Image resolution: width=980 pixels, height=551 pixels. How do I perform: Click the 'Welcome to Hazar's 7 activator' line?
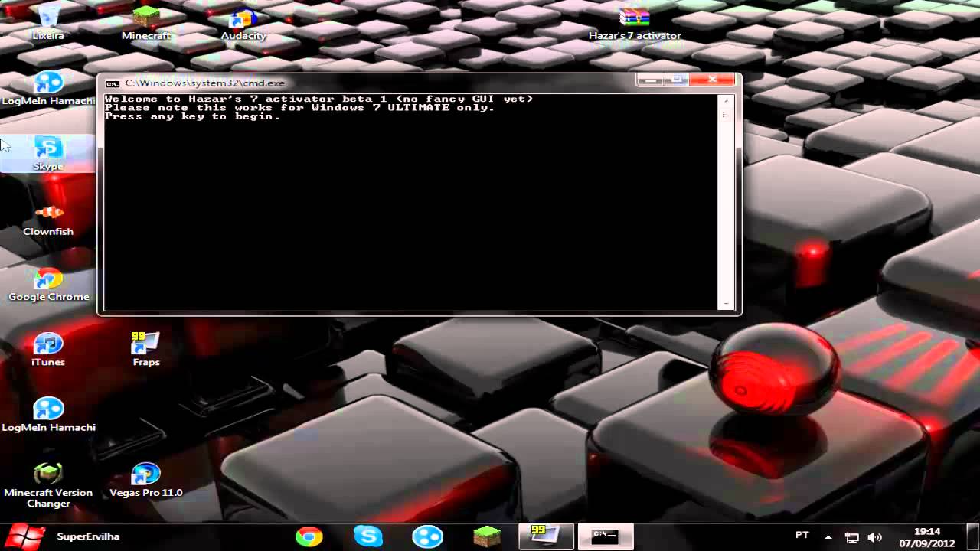[x=318, y=99]
